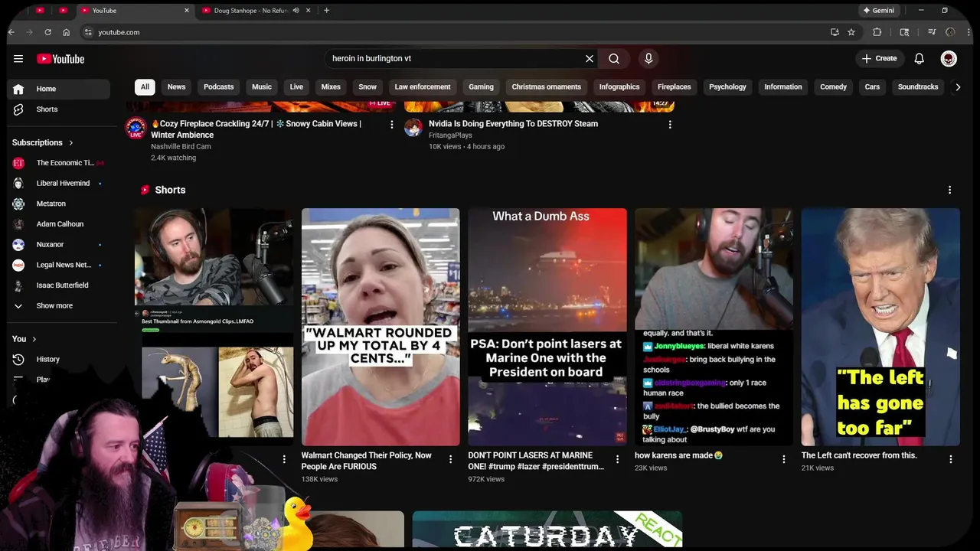The height and width of the screenshot is (551, 980).
Task: Open the CATURDAY video thumbnail
Action: (547, 530)
